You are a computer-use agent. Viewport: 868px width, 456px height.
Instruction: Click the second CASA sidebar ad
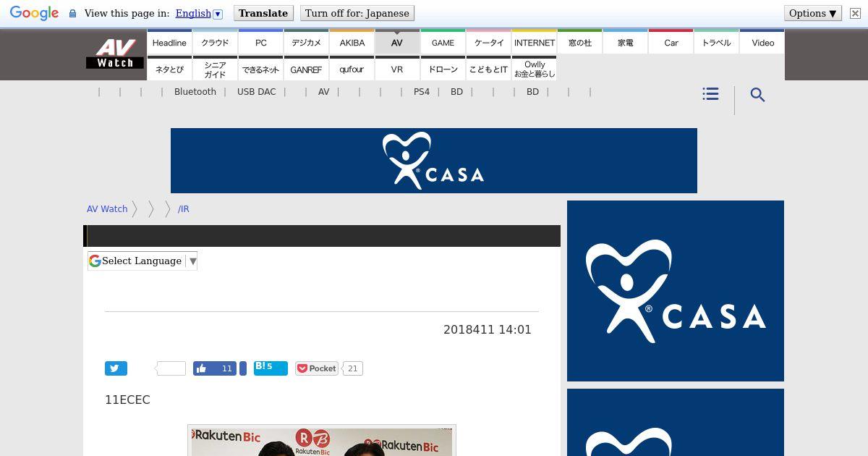coord(676,423)
